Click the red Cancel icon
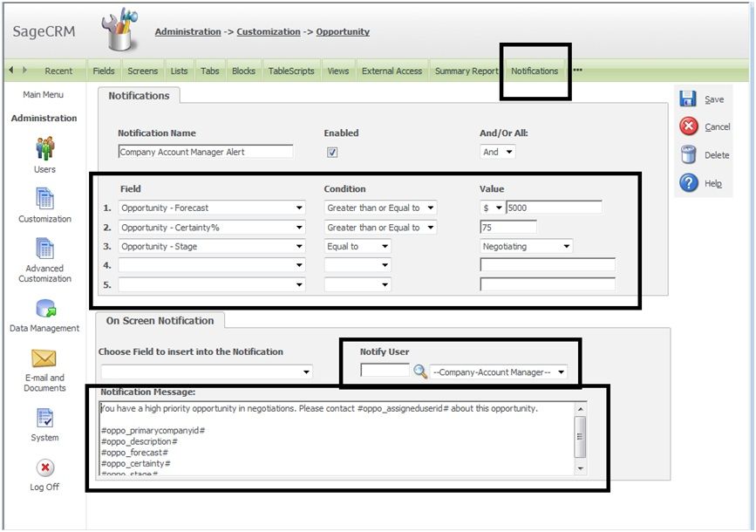This screenshot has width=756, height=532. 689,126
